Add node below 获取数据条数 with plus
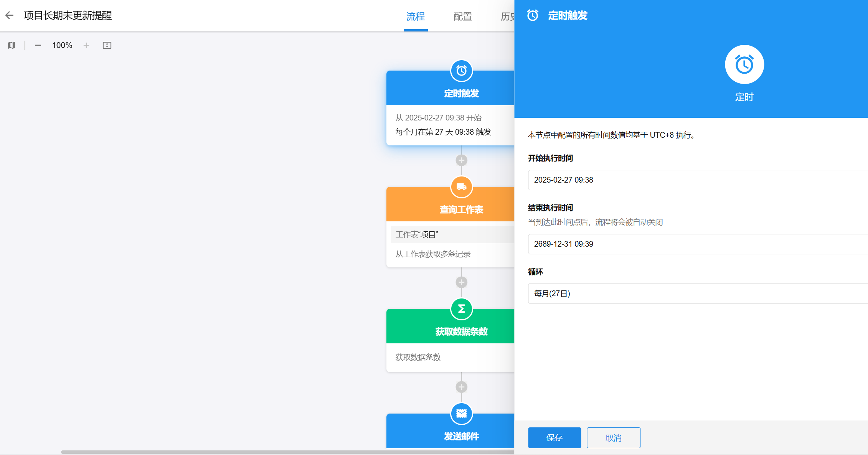Viewport: 868px width, 455px height. click(461, 387)
